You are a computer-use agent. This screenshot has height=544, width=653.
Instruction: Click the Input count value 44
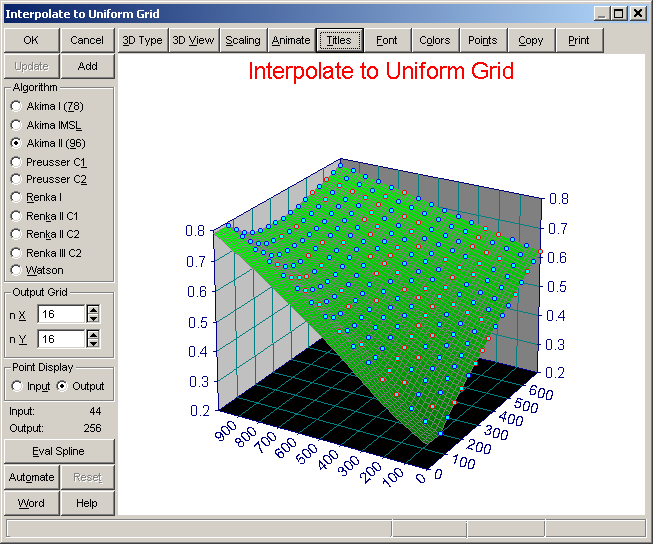tap(95, 411)
